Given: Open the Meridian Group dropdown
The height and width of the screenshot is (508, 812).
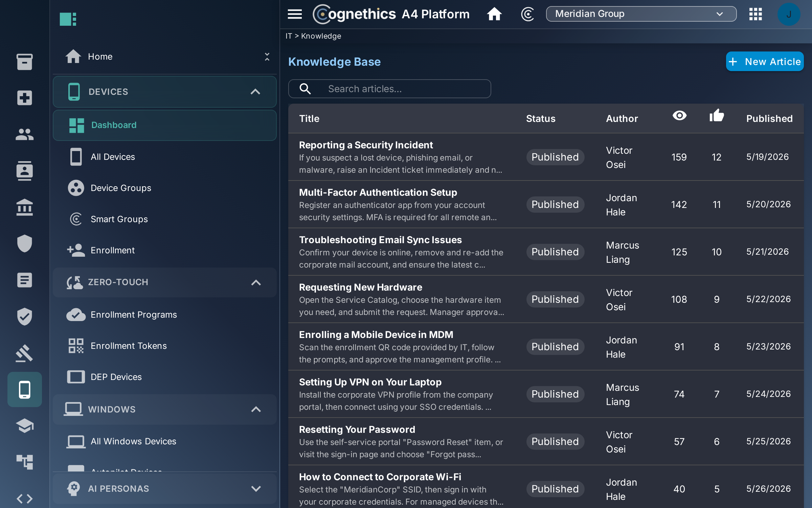Looking at the screenshot, I should [641, 14].
